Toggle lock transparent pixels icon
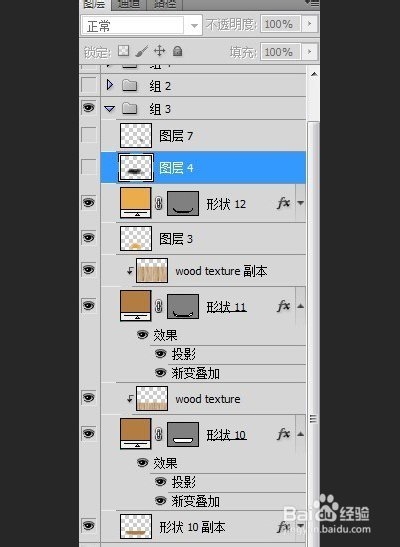Screen dimensions: 400x547 (123, 51)
